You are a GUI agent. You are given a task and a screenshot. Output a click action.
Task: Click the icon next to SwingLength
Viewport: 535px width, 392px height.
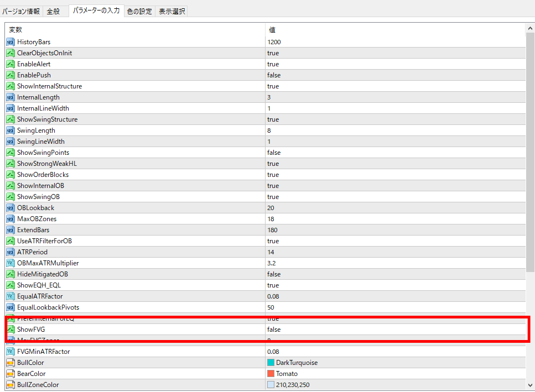point(11,130)
